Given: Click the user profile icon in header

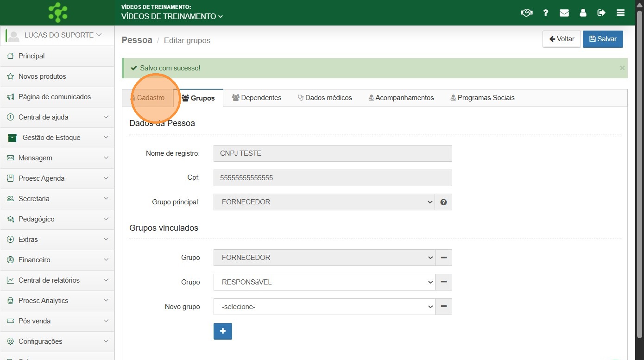Looking at the screenshot, I should 583,13.
